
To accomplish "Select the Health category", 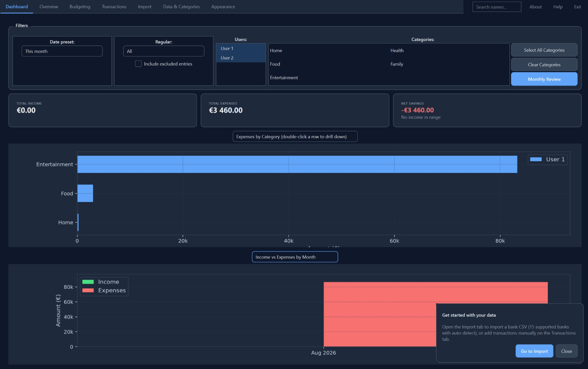I will 397,51.
